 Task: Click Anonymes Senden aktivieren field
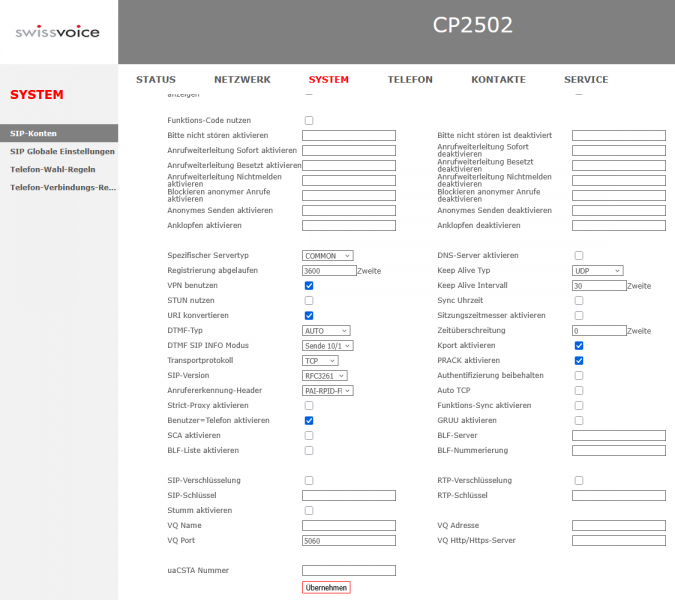(349, 210)
